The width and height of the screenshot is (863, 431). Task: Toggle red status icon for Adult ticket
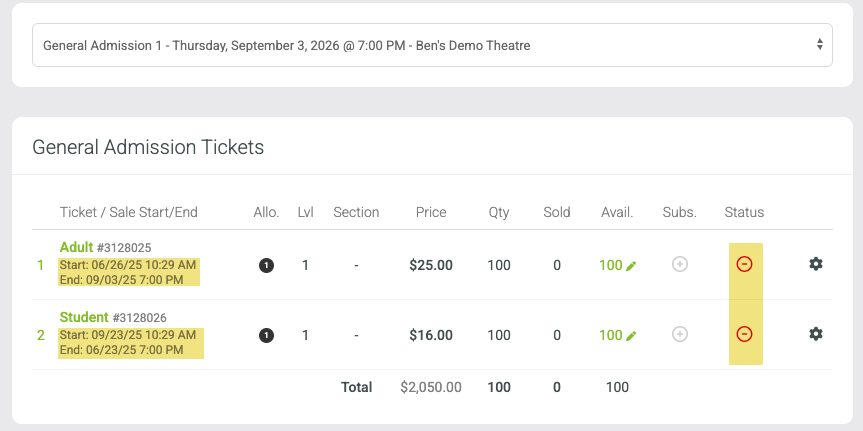click(744, 264)
